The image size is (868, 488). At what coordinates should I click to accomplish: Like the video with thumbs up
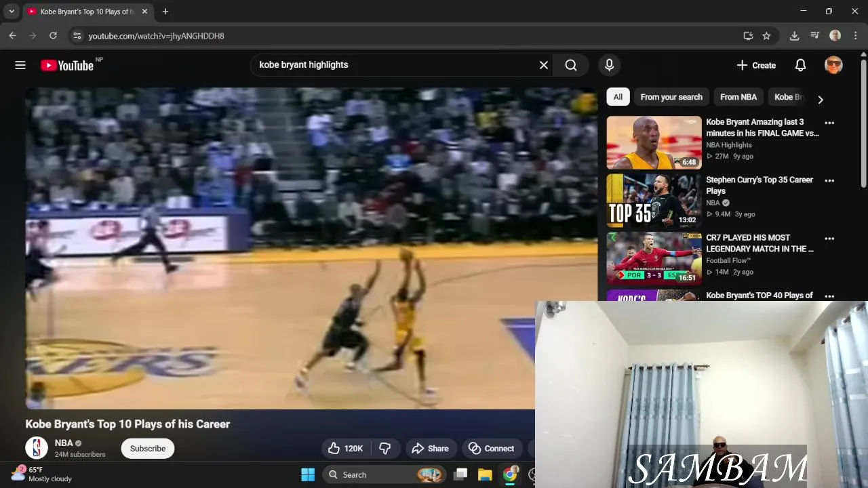[x=345, y=449]
